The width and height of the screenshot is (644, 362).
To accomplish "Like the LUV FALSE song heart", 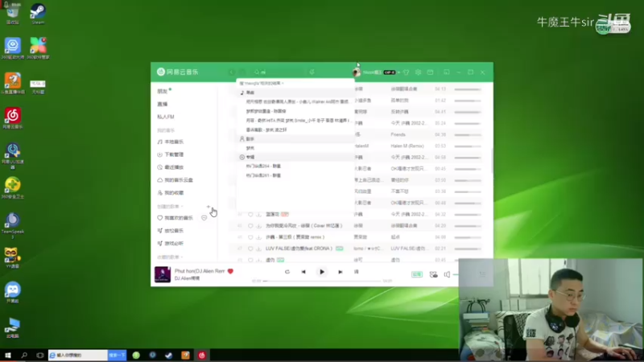I will point(250,249).
